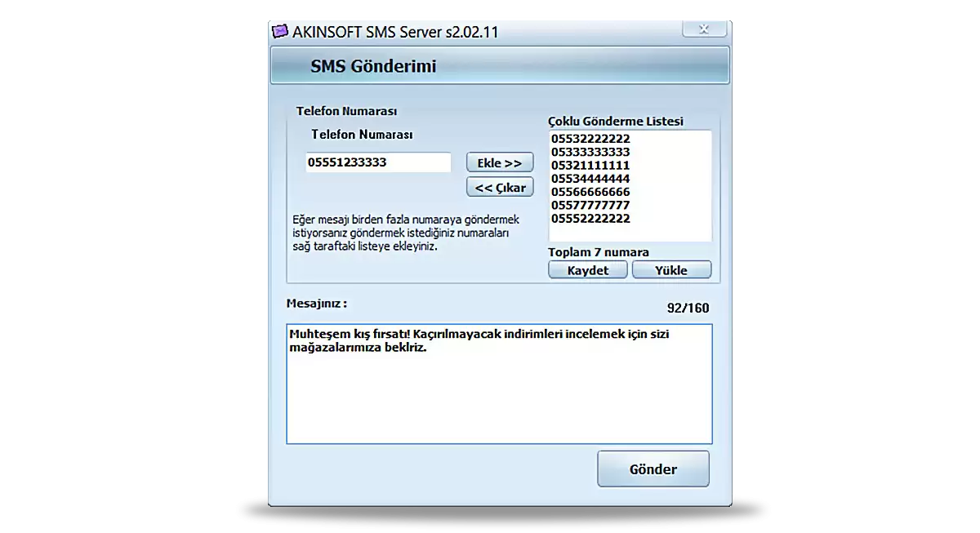Click the Çoklu Gönderme Listesi heading
Viewport: 980px width, 533px height.
click(616, 120)
